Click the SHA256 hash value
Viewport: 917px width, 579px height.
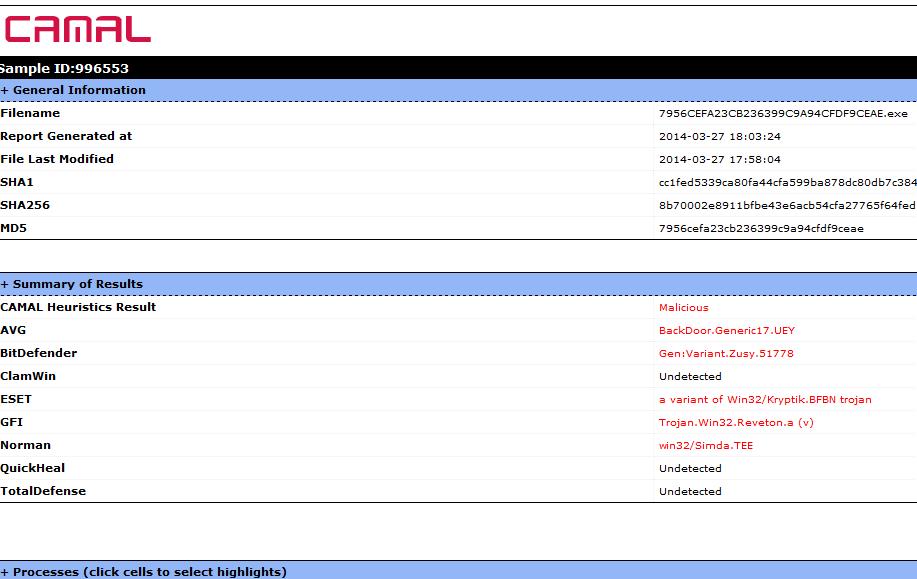coord(787,206)
